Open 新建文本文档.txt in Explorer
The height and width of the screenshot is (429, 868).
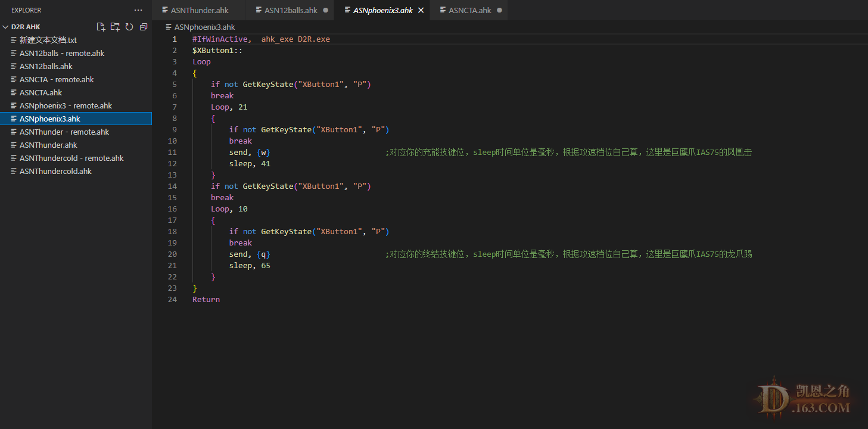coord(76,40)
